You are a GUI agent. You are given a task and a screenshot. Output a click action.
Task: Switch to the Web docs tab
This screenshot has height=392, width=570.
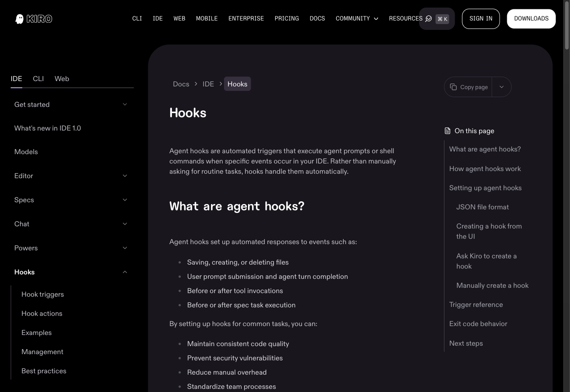point(62,79)
